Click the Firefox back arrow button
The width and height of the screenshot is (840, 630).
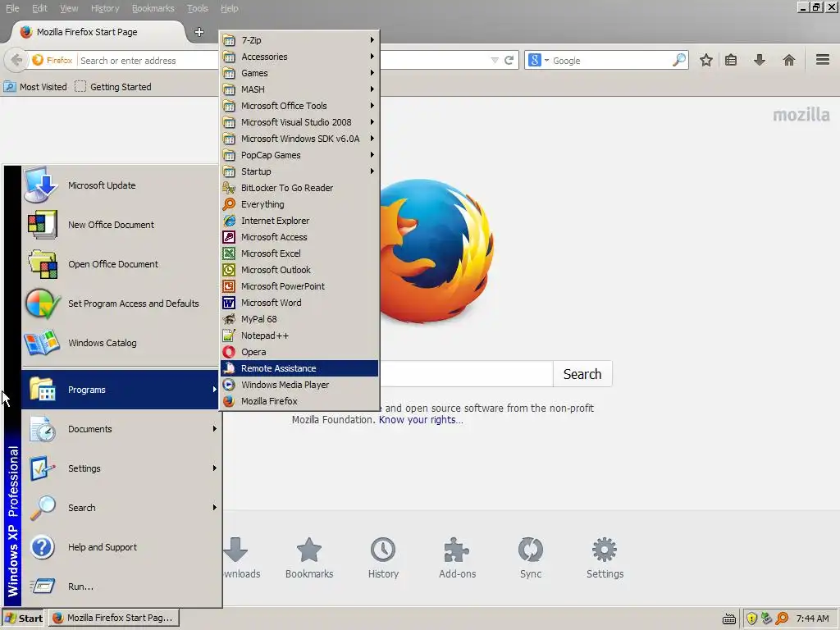tap(16, 60)
